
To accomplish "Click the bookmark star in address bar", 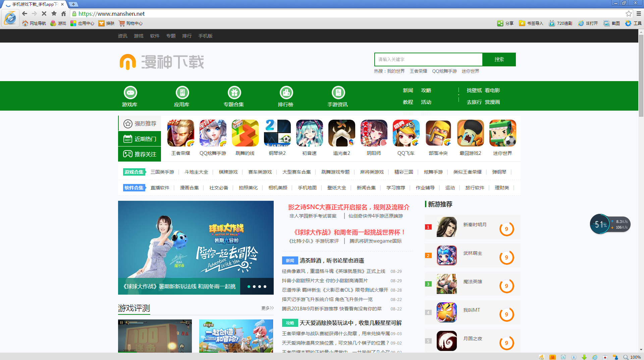I will click(x=629, y=14).
